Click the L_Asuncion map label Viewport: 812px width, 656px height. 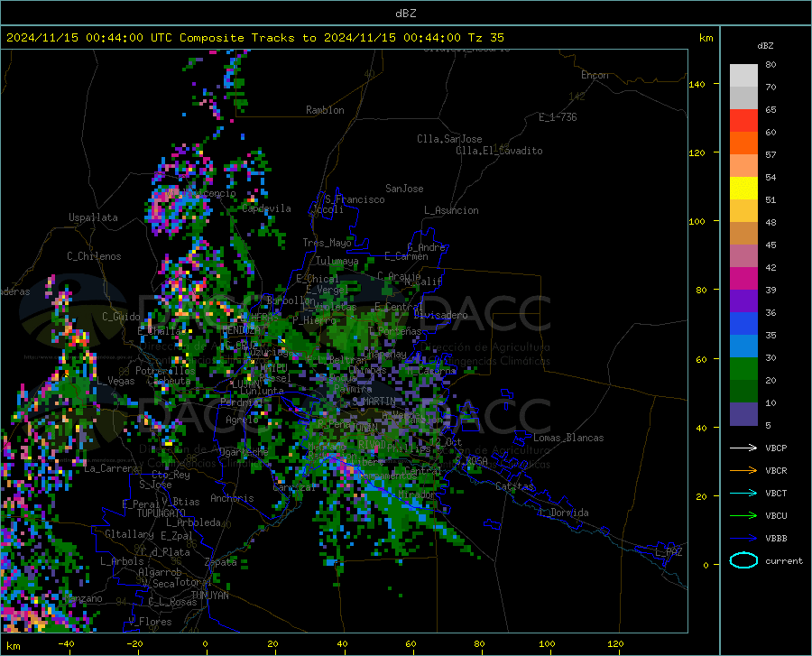[451, 210]
